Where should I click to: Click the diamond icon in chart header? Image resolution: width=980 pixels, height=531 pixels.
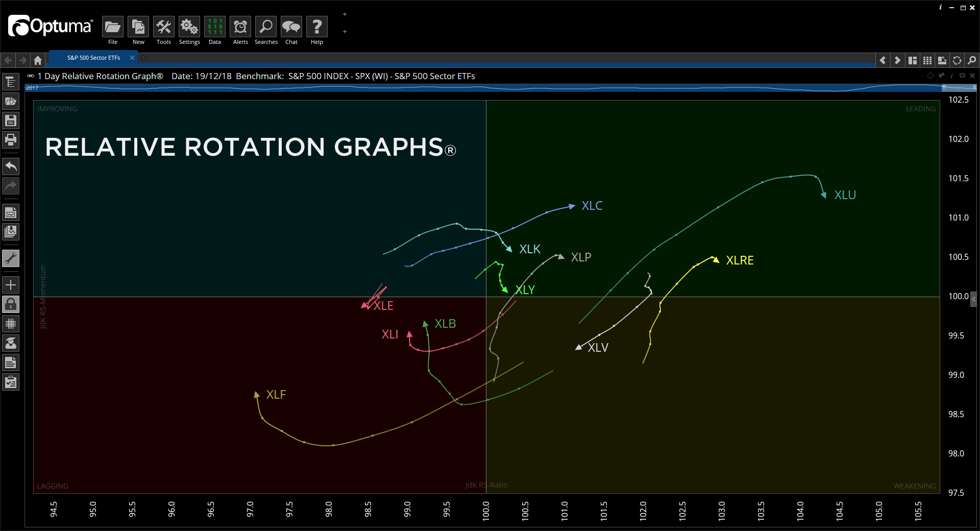[930, 76]
